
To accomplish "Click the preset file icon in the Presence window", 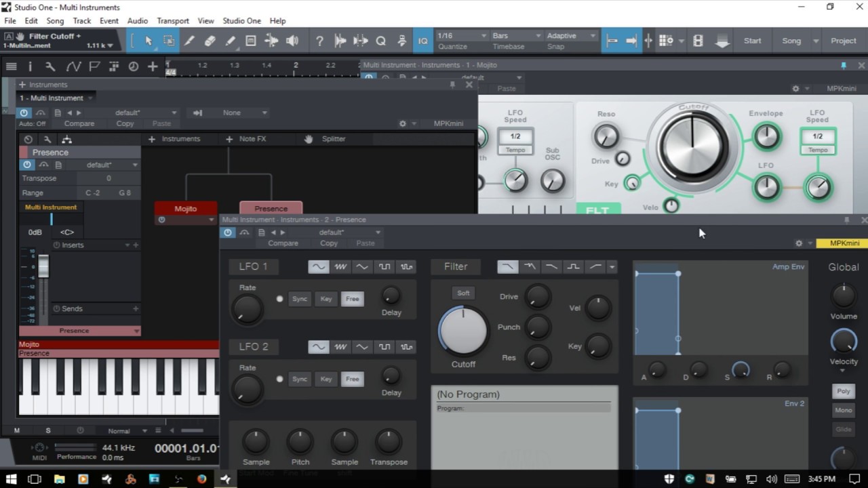I will pyautogui.click(x=261, y=232).
